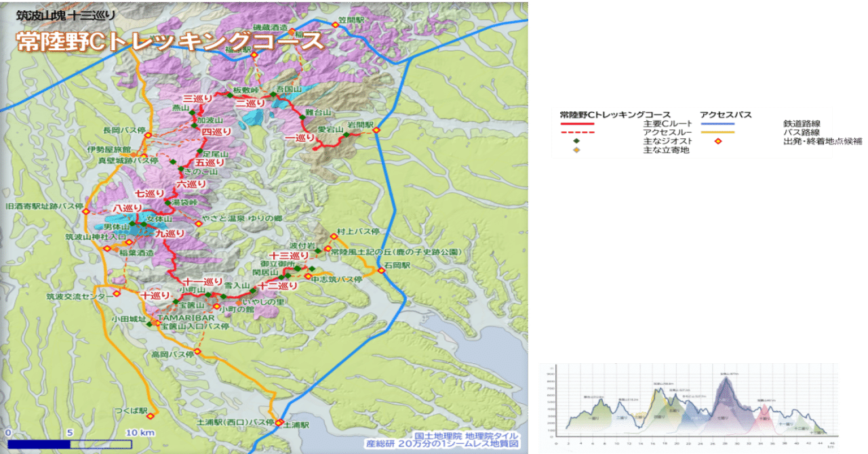Click the 九巡り route label

170,234
